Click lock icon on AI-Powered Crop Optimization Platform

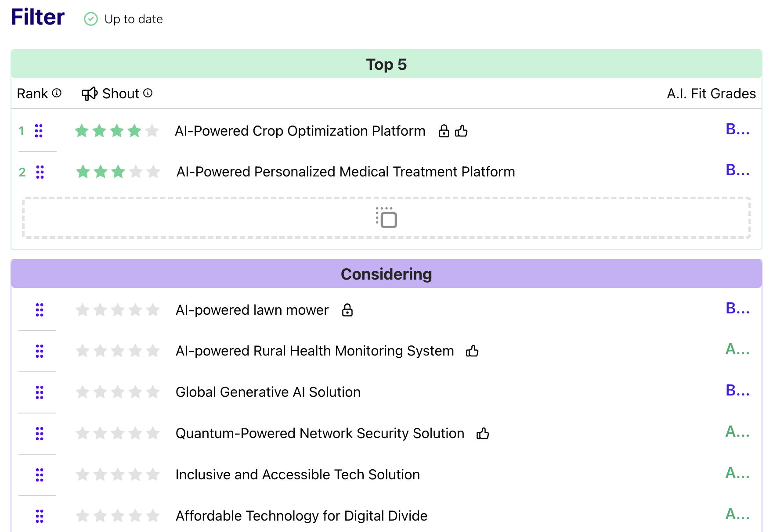click(444, 131)
